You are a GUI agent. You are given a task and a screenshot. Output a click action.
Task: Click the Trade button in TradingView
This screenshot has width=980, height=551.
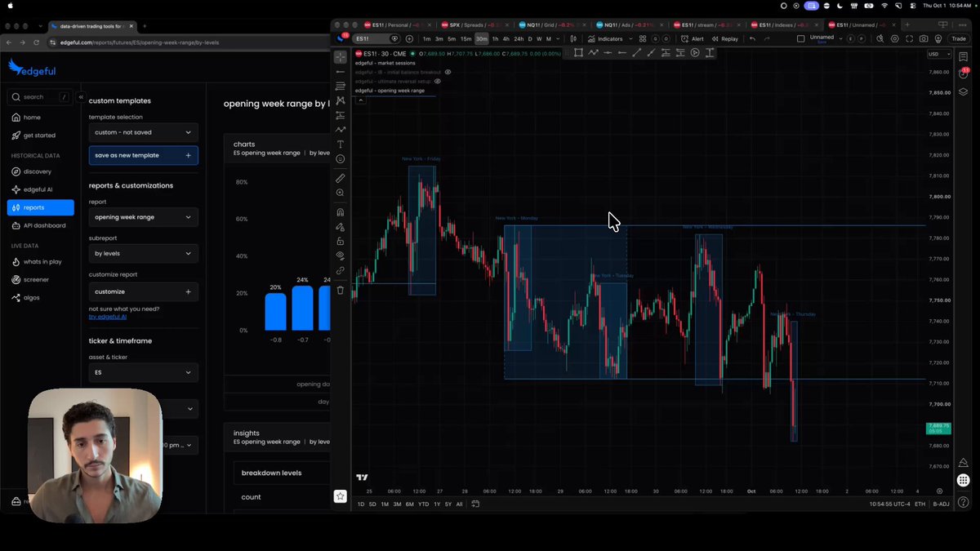958,38
